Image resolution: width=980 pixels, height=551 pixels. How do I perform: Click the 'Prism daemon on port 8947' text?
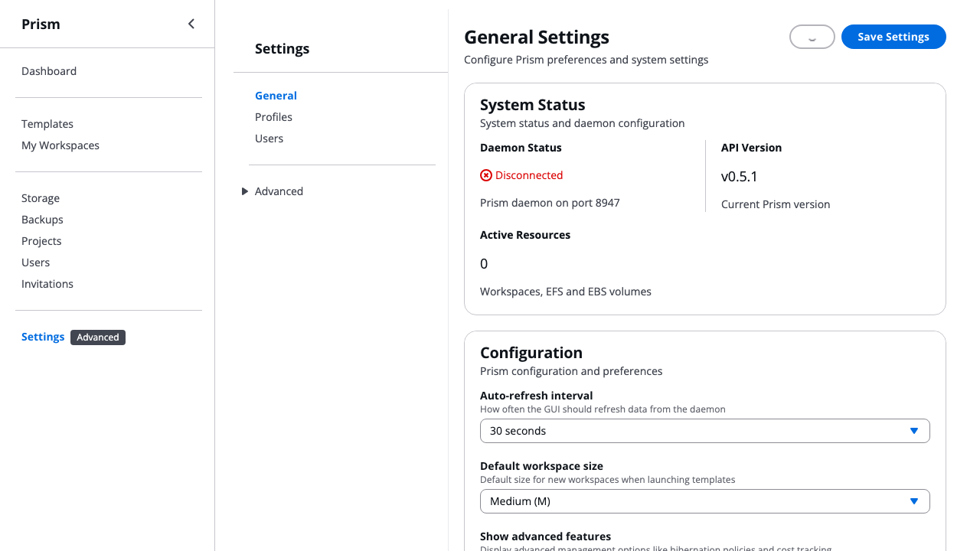(550, 203)
